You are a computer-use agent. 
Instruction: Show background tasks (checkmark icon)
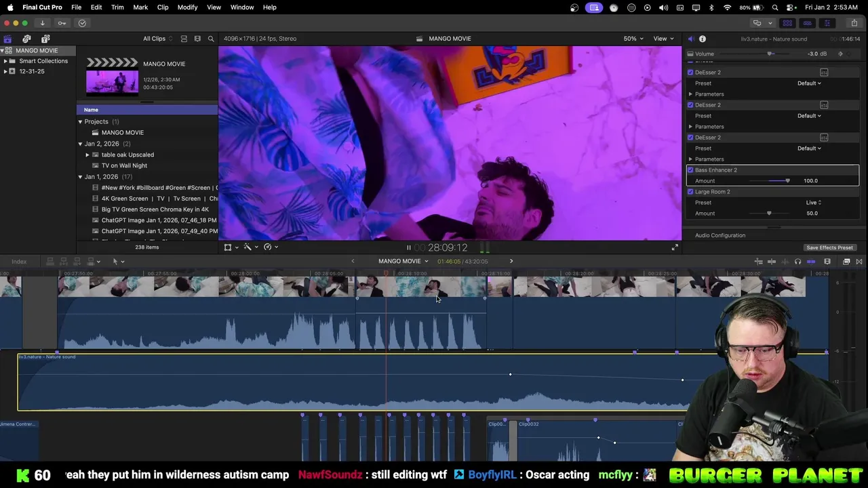(x=82, y=23)
